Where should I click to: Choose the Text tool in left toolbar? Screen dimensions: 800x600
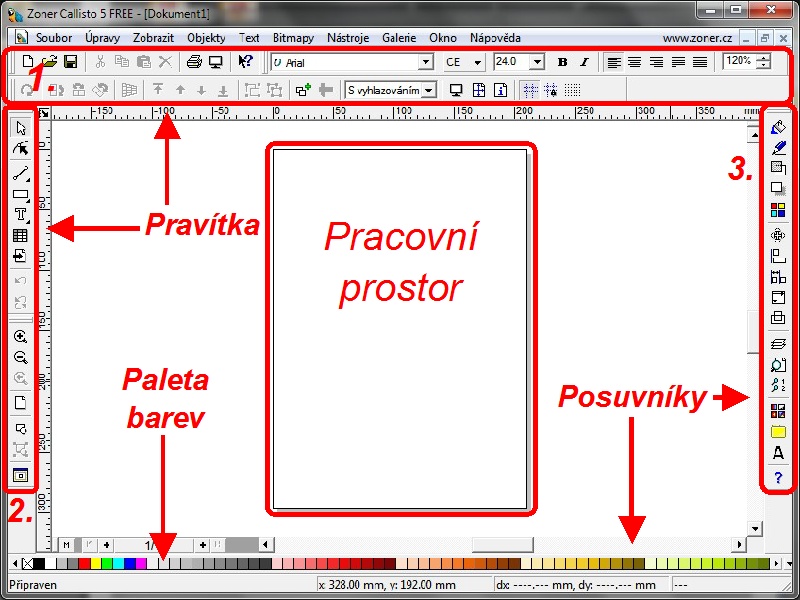click(x=20, y=214)
